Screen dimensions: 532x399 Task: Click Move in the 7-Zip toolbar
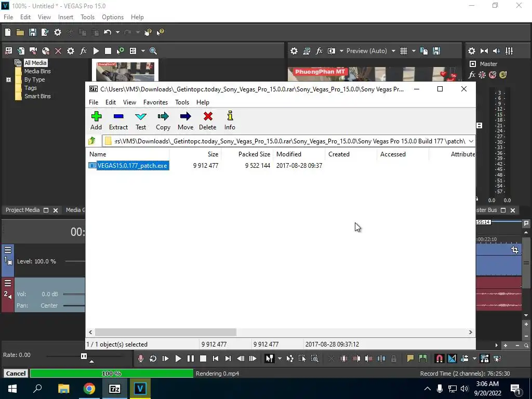pyautogui.click(x=185, y=121)
